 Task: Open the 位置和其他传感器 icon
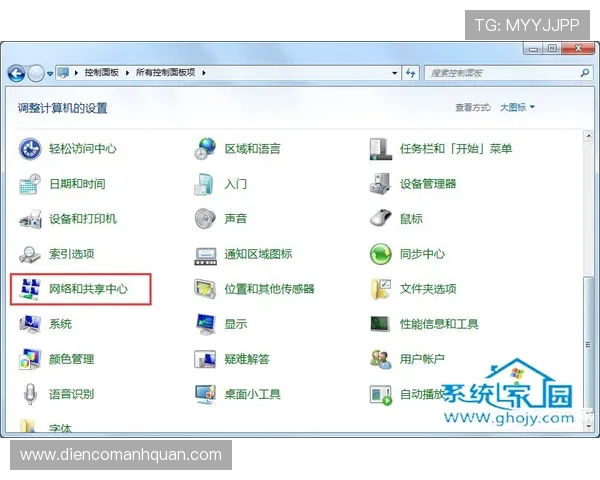pyautogui.click(x=205, y=289)
